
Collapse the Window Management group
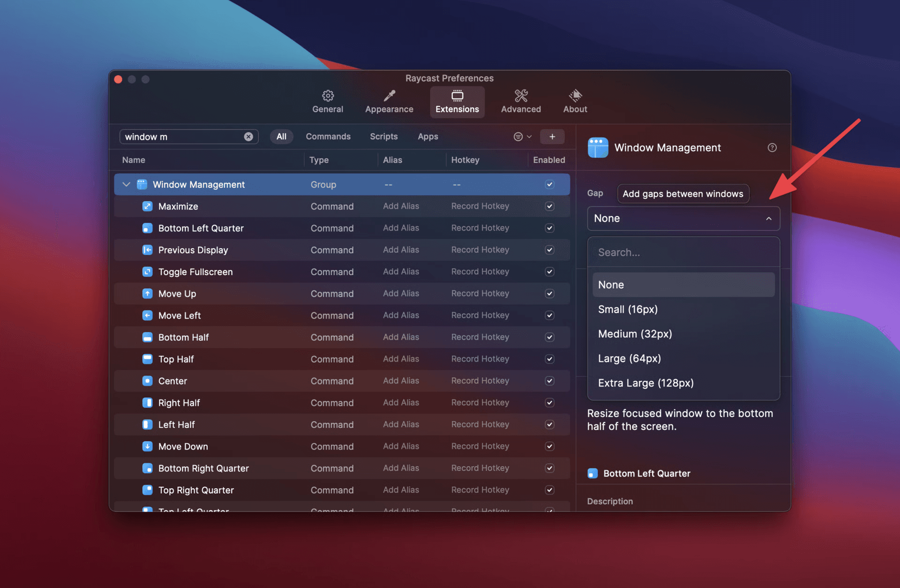point(126,184)
